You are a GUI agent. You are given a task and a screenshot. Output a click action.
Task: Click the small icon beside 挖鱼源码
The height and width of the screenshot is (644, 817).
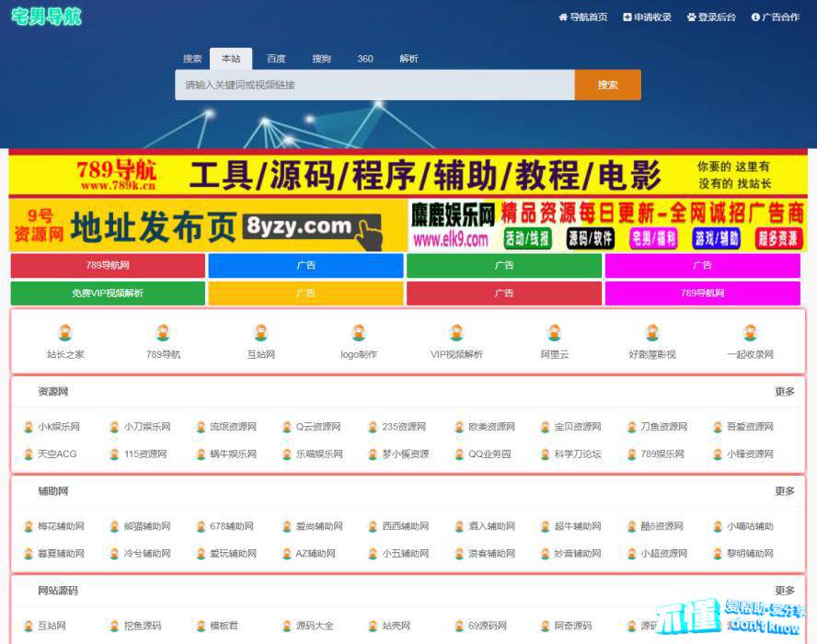(115, 626)
